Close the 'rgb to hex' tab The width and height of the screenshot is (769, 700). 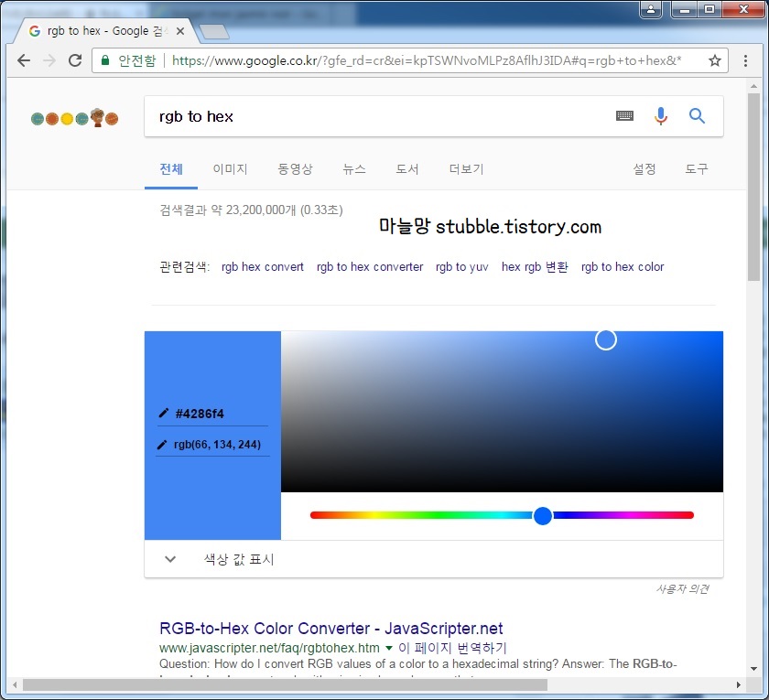click(x=180, y=31)
